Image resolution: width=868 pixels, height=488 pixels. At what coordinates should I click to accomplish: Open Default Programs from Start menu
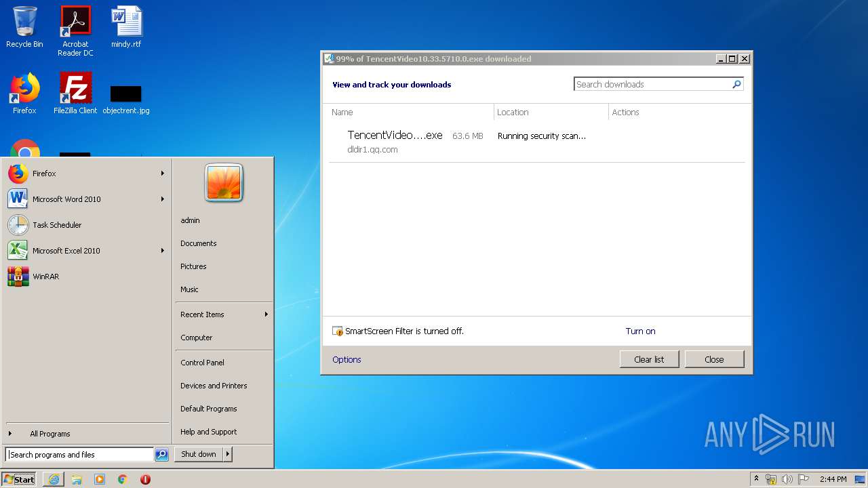[x=209, y=409]
